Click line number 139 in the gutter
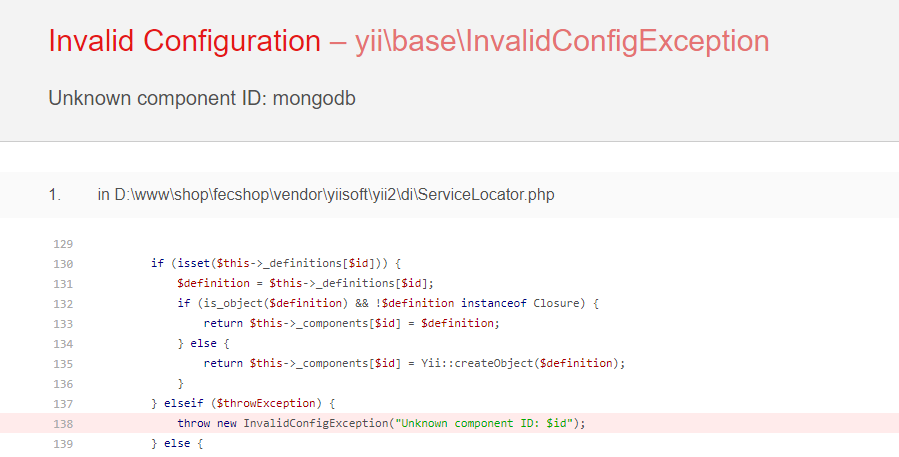 pyautogui.click(x=63, y=442)
